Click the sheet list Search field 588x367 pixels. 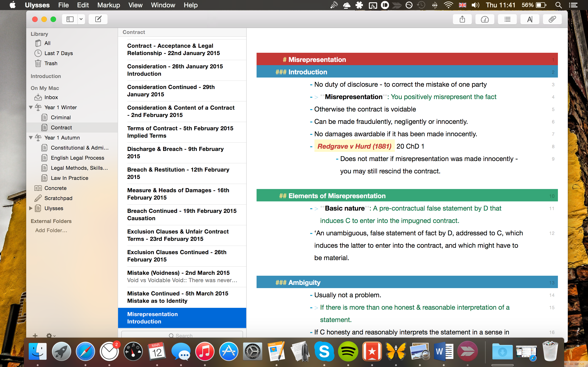[182, 335]
